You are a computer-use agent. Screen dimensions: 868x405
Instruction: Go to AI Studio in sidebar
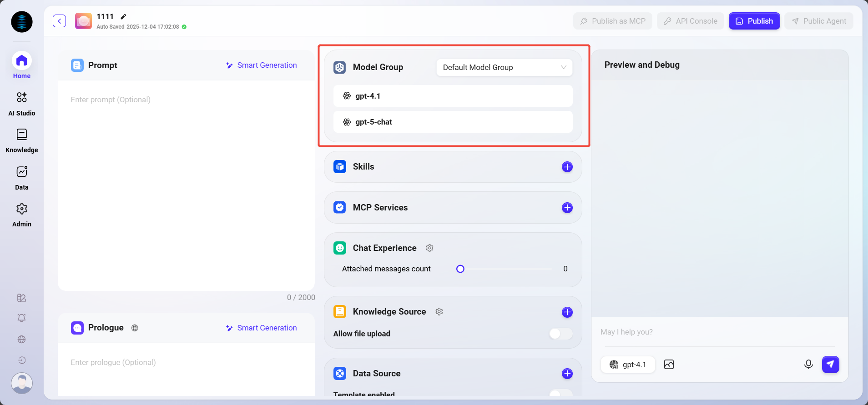point(22,103)
